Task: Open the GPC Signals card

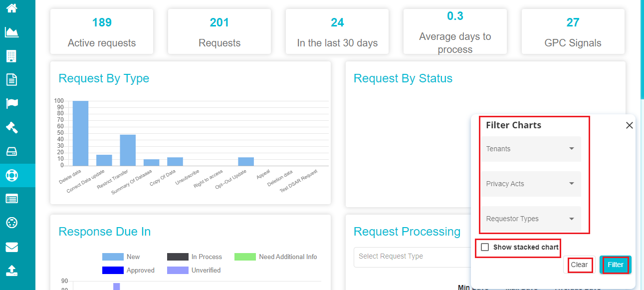Action: [573, 31]
